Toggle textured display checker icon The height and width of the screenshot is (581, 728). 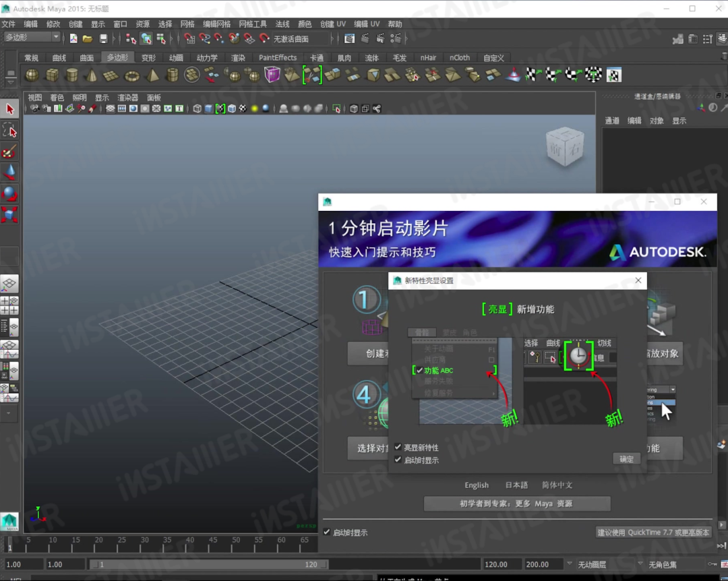point(243,109)
